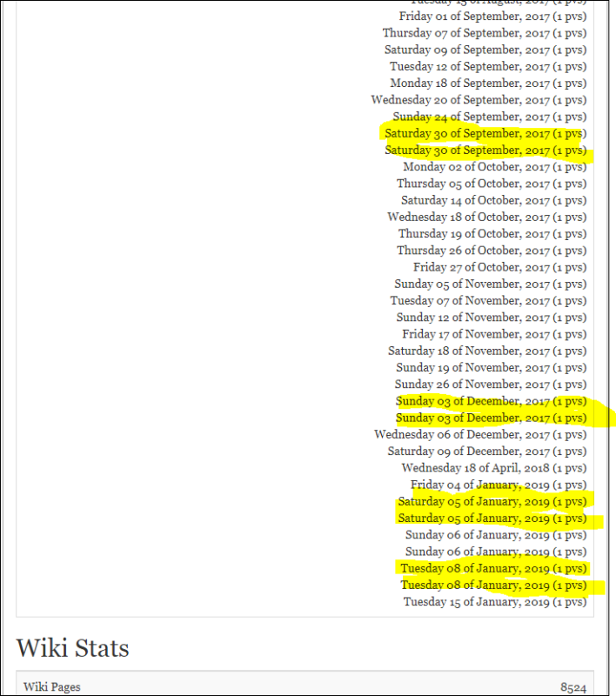
Task: Open Thursday 26 of October, 2017 entry
Action: (x=492, y=251)
